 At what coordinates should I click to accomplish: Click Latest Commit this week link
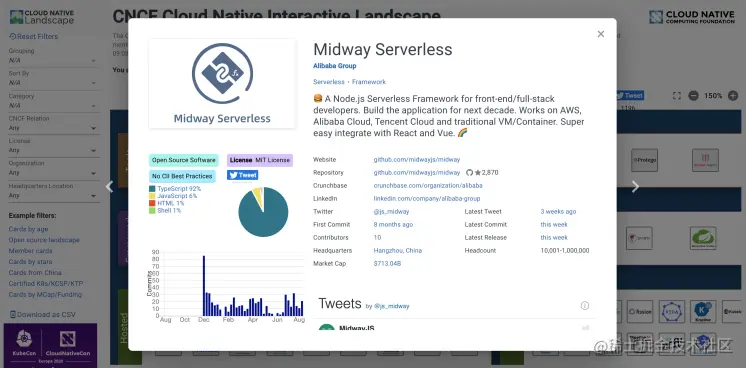tap(554, 225)
